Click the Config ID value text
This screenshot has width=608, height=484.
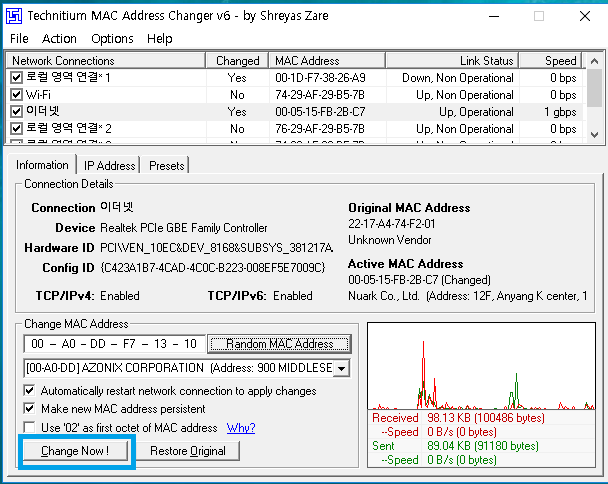tap(212, 268)
